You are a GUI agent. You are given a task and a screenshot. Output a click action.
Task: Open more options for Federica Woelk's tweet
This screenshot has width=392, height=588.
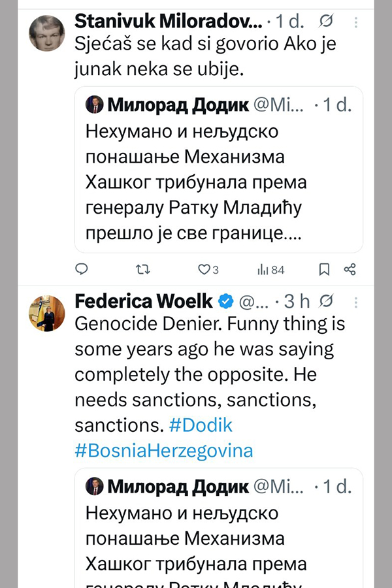(356, 302)
